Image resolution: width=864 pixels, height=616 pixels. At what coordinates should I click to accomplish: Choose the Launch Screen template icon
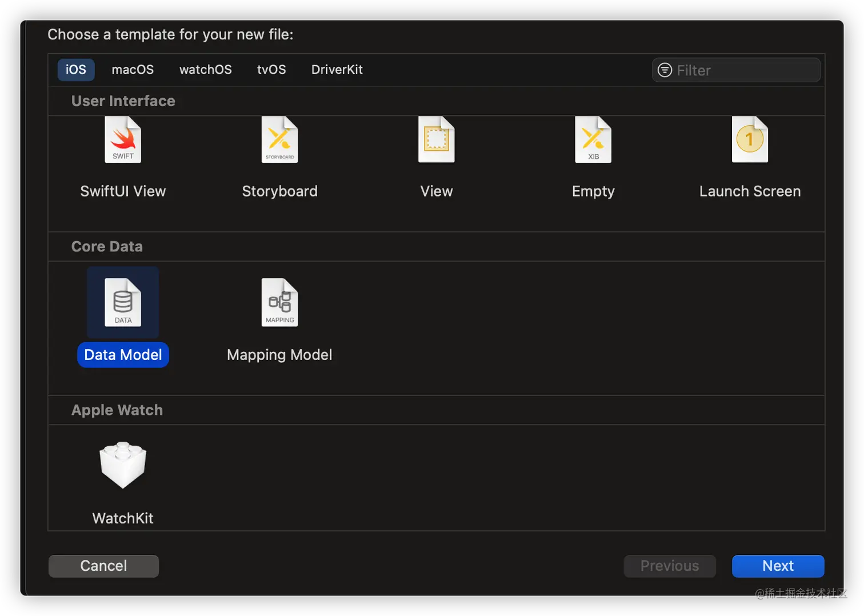(x=750, y=140)
